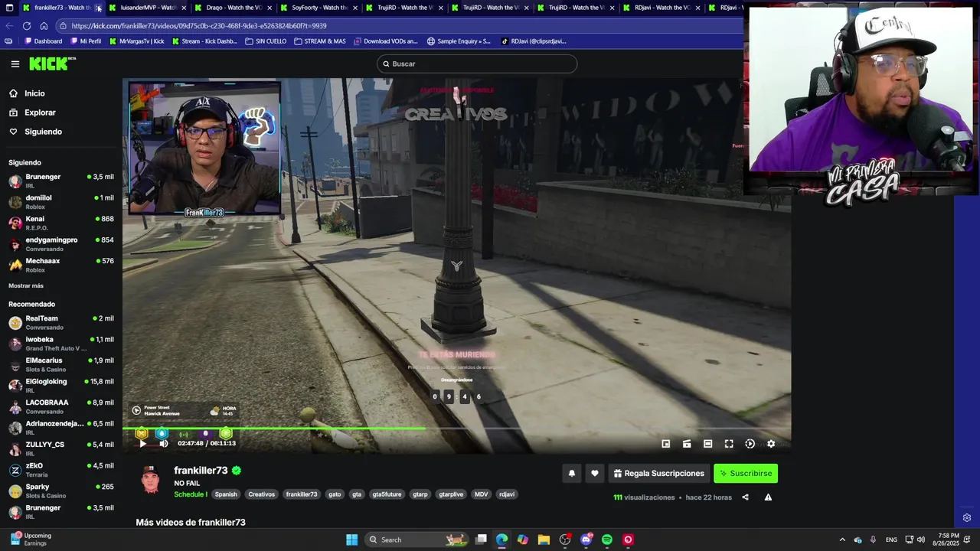
Task: Open the Mi Perfil bookmark
Action: pyautogui.click(x=86, y=41)
